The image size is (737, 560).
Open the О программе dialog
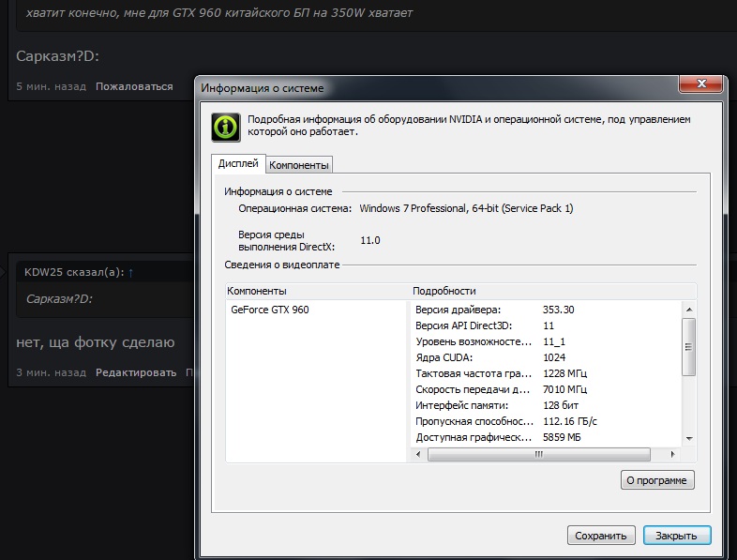(657, 480)
